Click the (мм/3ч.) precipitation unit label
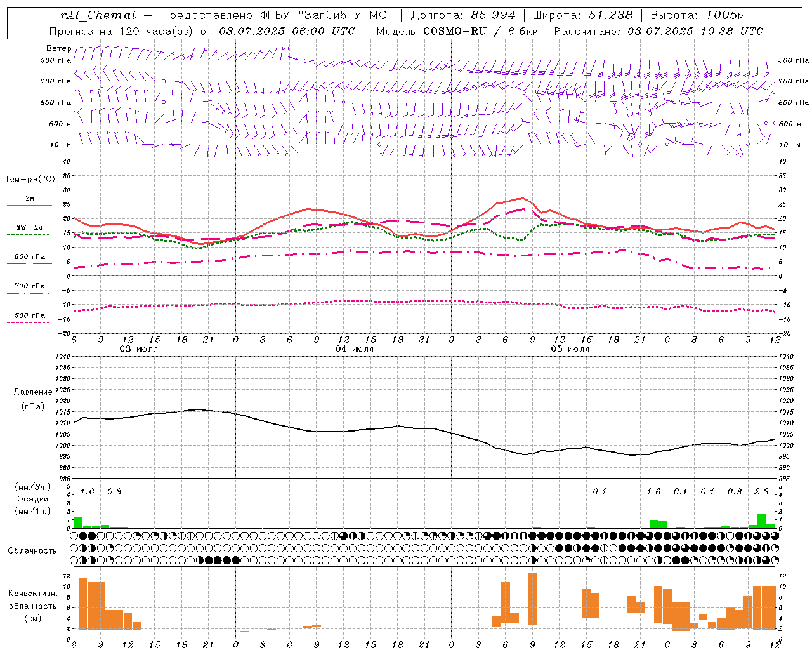812x650 pixels. 34,487
